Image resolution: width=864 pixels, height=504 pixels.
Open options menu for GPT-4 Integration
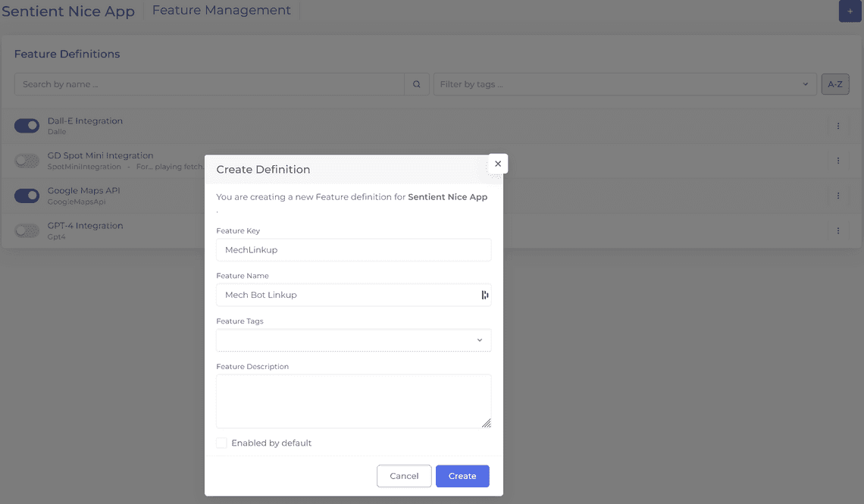837,230
